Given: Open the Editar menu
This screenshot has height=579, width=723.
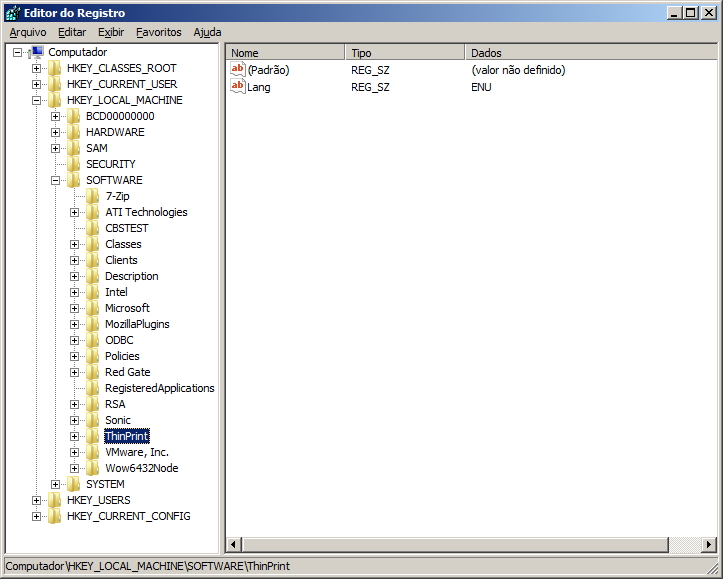Looking at the screenshot, I should (72, 32).
